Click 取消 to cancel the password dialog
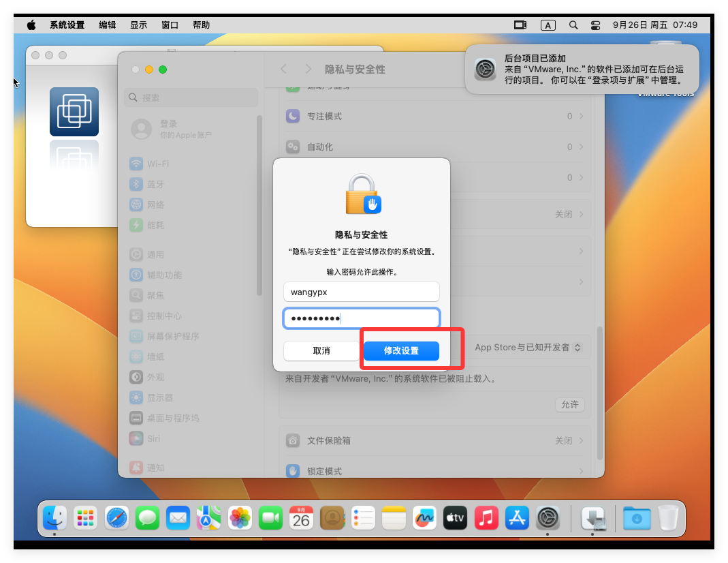This screenshot has height=563, width=728. (321, 351)
